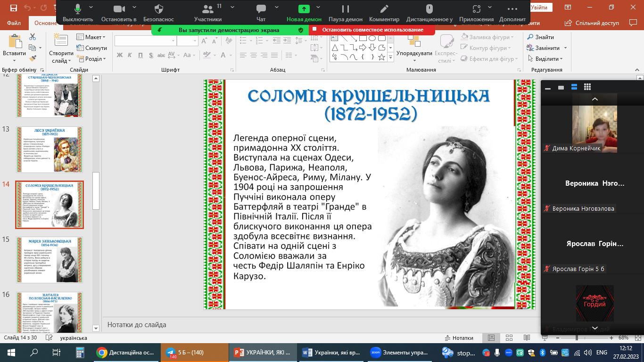Open Виділити select dropdown
The width and height of the screenshot is (644, 362).
tap(545, 59)
